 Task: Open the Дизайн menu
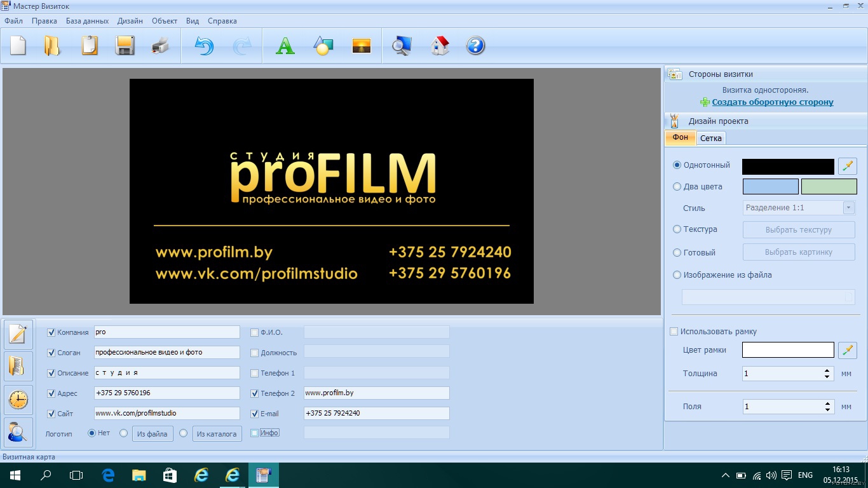[x=130, y=21]
